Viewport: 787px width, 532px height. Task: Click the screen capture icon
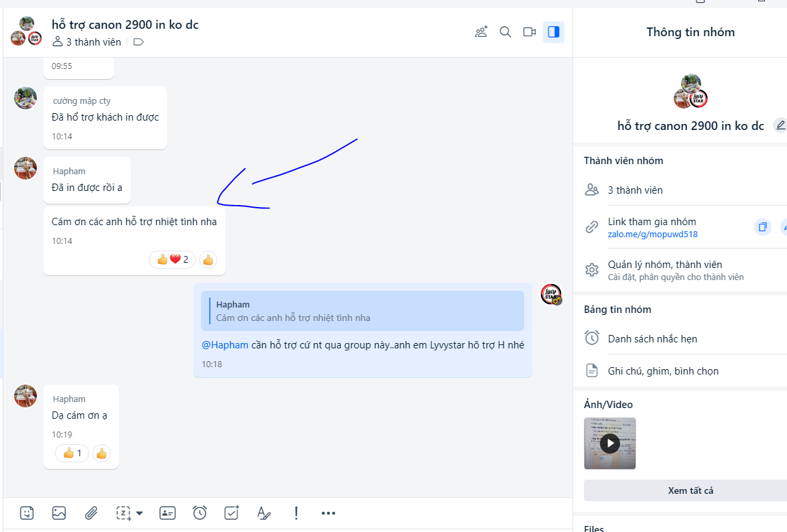tap(123, 513)
